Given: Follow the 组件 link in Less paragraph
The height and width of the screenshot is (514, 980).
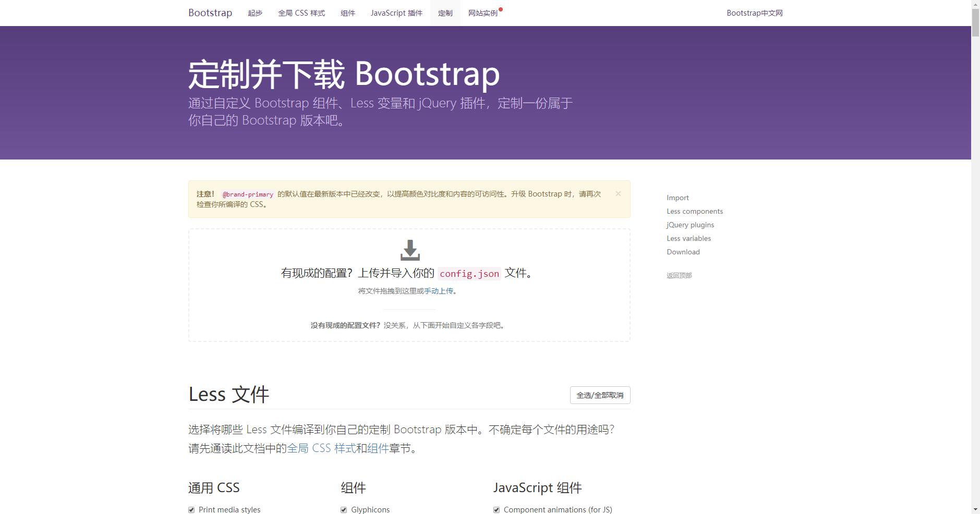Looking at the screenshot, I should click(378, 448).
